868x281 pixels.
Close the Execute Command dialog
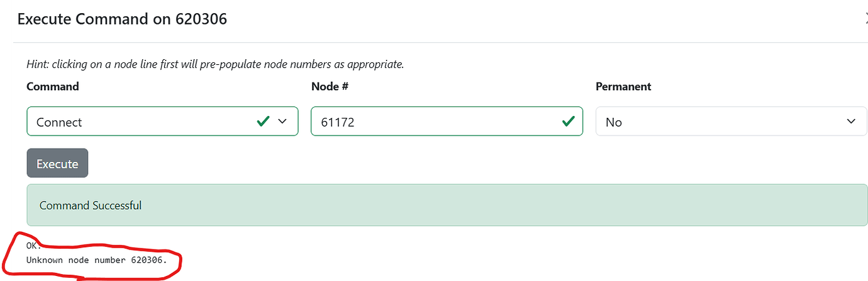click(x=865, y=19)
